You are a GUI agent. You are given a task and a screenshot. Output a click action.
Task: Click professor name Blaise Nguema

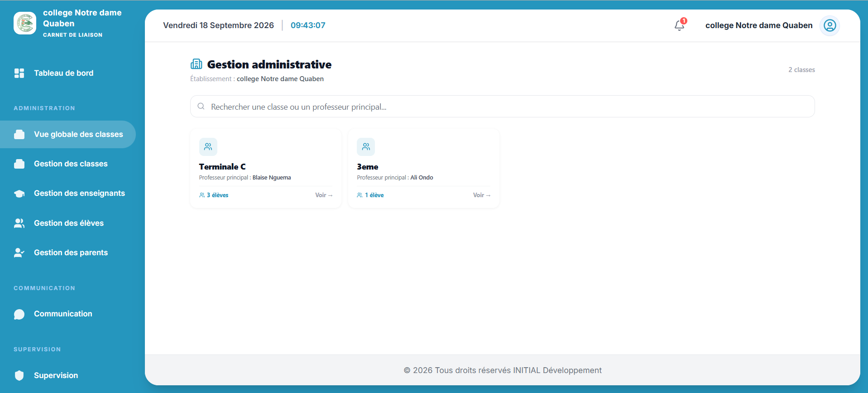pyautogui.click(x=272, y=178)
